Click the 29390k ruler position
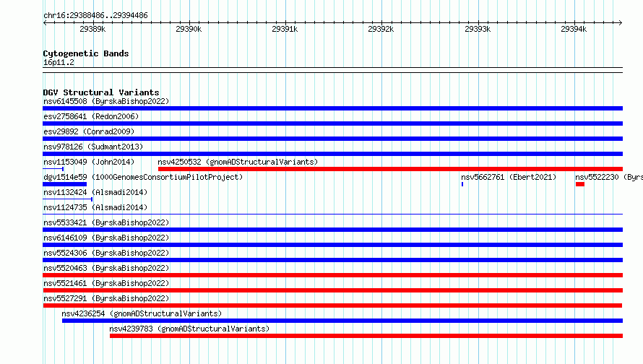The width and height of the screenshot is (643, 364). [189, 29]
